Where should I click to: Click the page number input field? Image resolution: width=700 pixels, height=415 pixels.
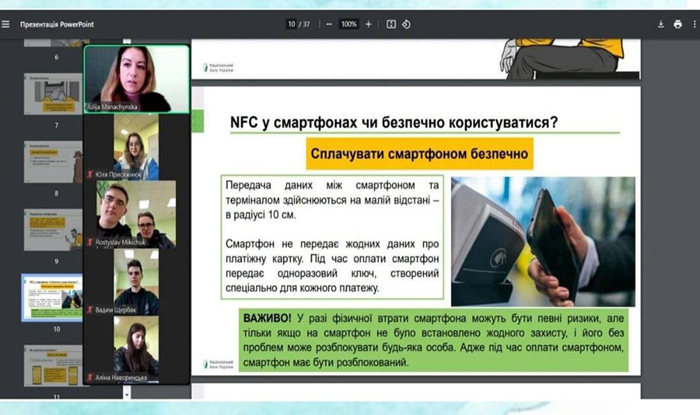click(291, 23)
